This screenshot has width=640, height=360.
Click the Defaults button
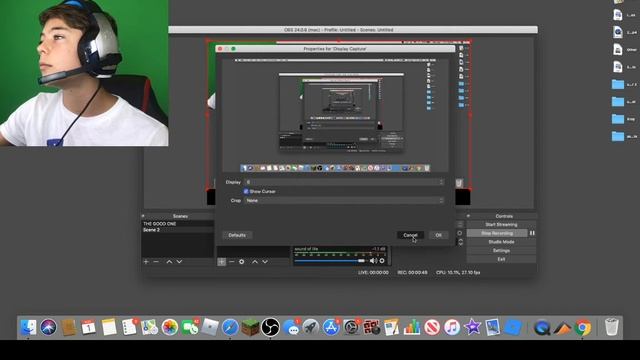[x=237, y=235]
